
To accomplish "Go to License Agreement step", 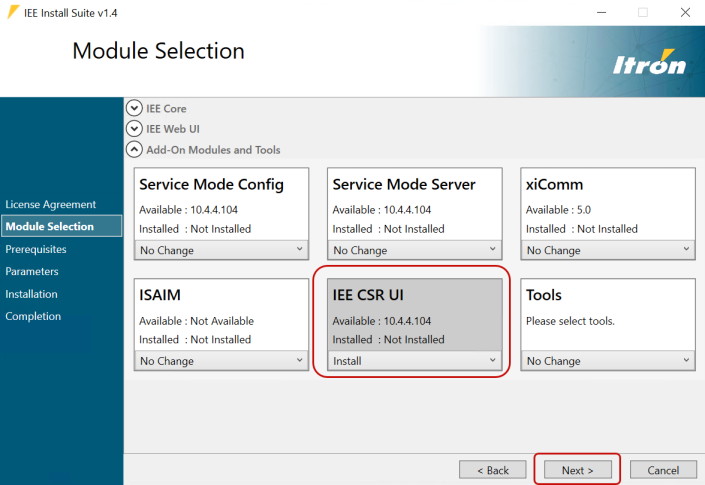I will coord(50,205).
